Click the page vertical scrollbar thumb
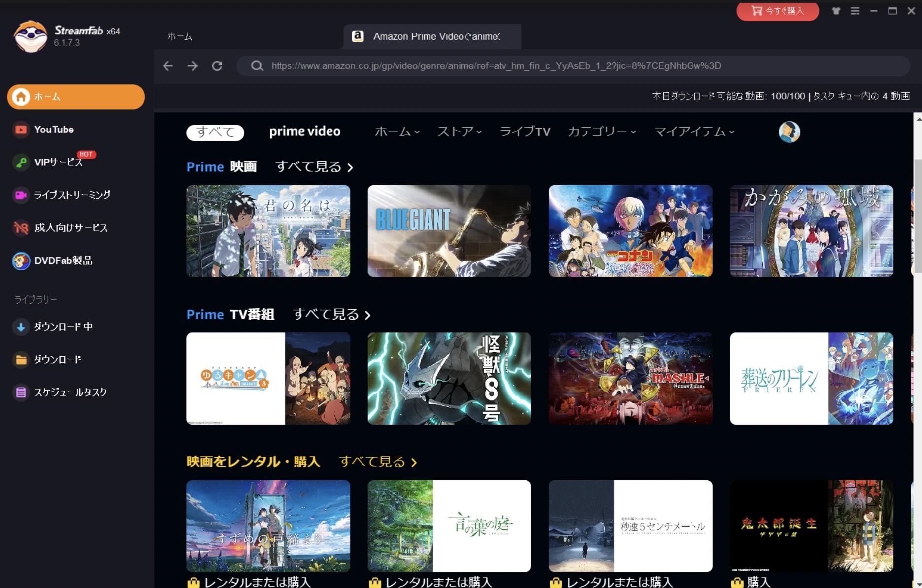This screenshot has width=922, height=588. coord(918,217)
